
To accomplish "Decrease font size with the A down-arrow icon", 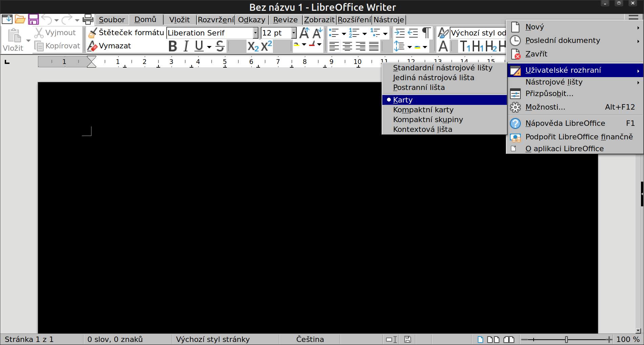I will [x=318, y=33].
